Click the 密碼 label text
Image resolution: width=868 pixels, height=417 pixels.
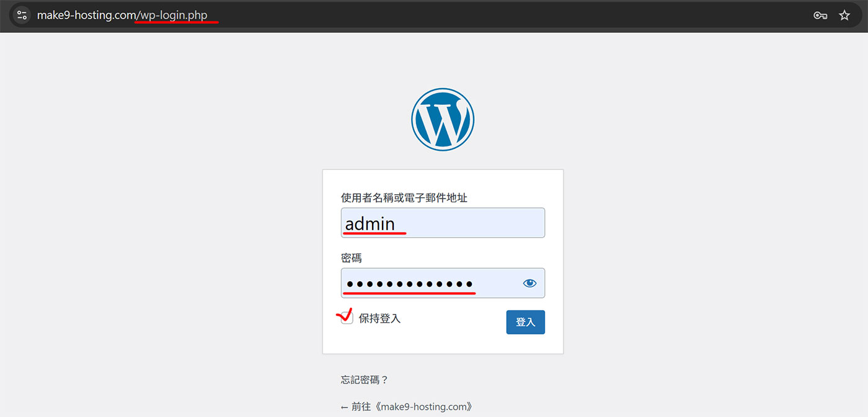pos(352,258)
